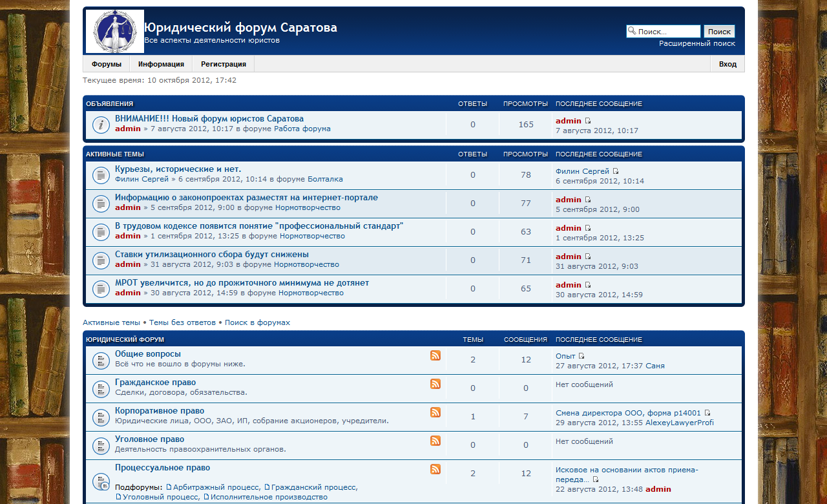
Task: Open the Арбитражный процесс subforum
Action: coord(216,487)
